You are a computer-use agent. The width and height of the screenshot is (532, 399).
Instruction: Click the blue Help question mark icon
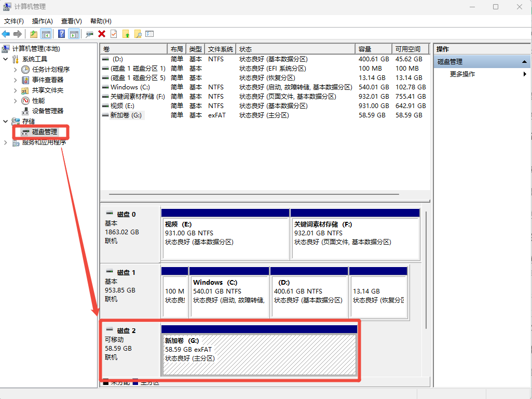point(61,34)
